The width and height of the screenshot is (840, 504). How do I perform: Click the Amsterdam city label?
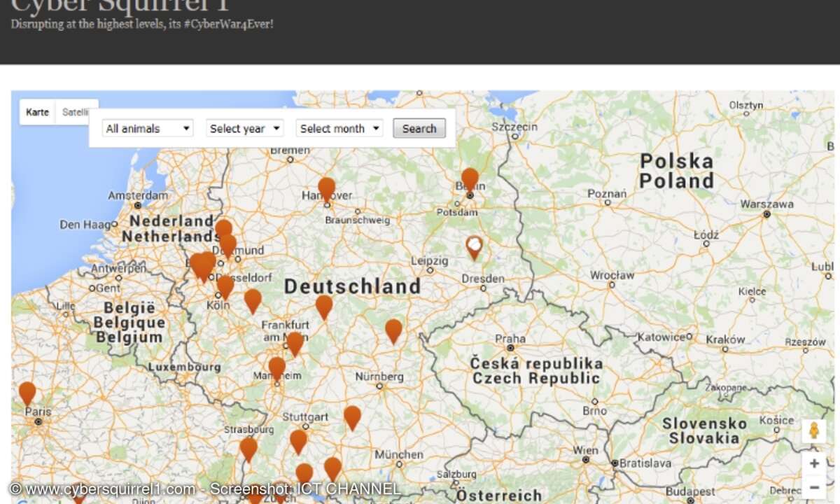pos(139,195)
